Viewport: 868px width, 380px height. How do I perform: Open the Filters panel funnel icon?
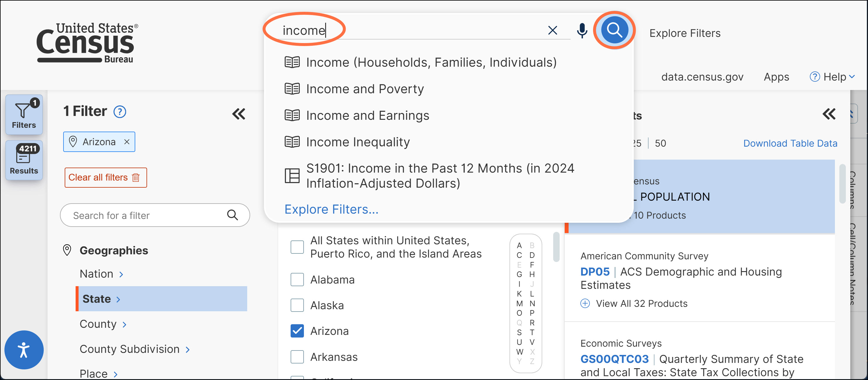coord(24,115)
